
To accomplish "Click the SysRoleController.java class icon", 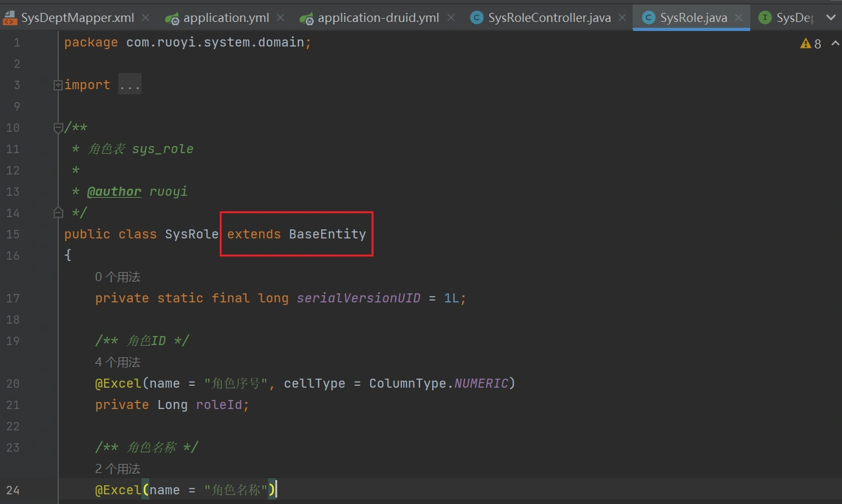I will (477, 18).
